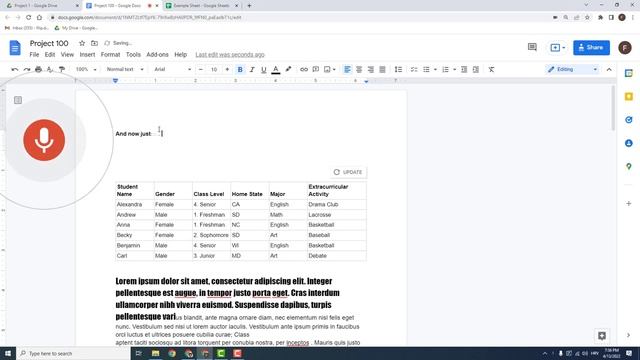Open the Add-ons menu
Viewport: 640px width, 360px height.
157,54
